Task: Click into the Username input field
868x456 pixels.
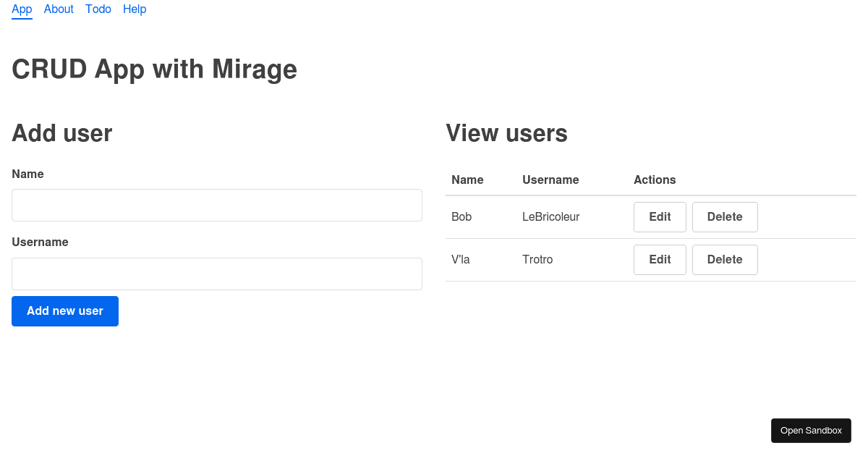Action: (x=216, y=274)
